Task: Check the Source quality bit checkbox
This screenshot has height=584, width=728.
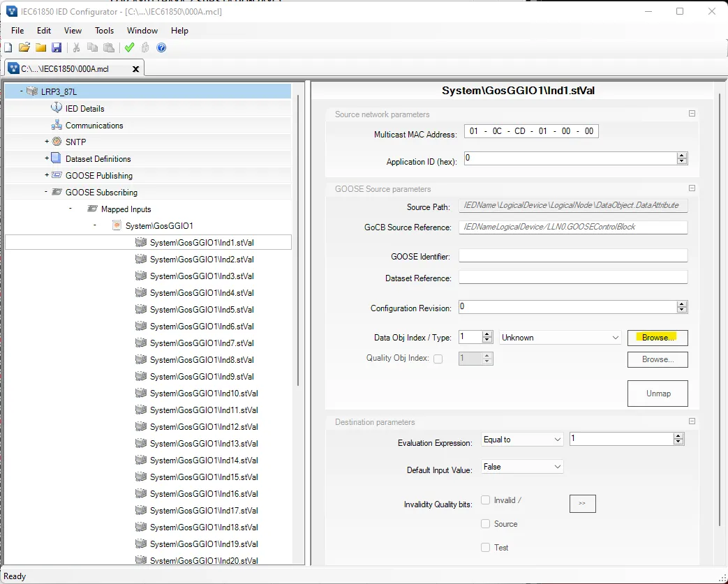Action: [x=486, y=524]
